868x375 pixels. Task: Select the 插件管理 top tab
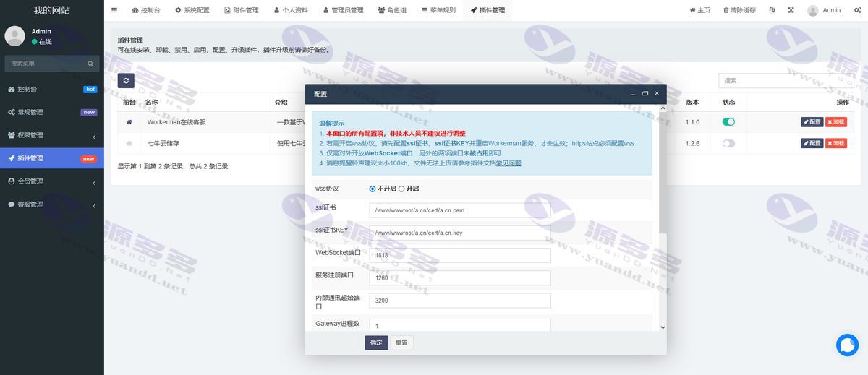[x=488, y=10]
